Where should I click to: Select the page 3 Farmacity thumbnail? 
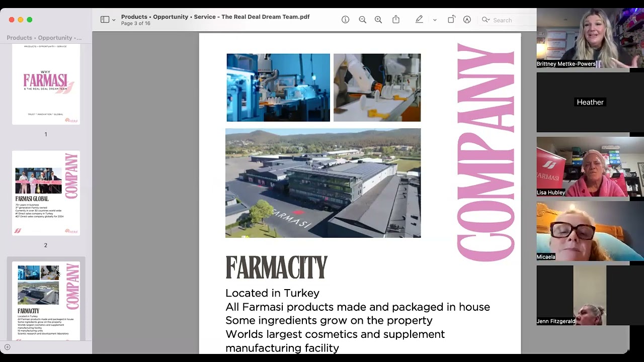point(46,301)
